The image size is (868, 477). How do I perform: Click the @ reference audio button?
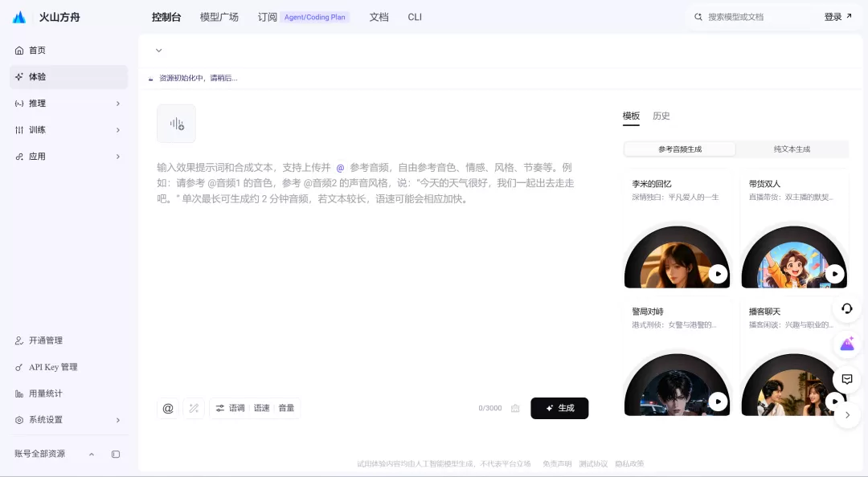click(x=168, y=409)
